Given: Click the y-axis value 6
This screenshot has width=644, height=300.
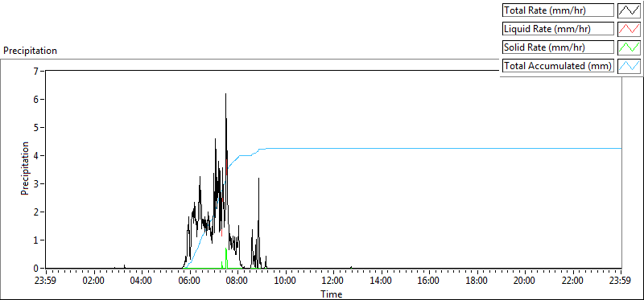Looking at the screenshot, I should (35, 99).
